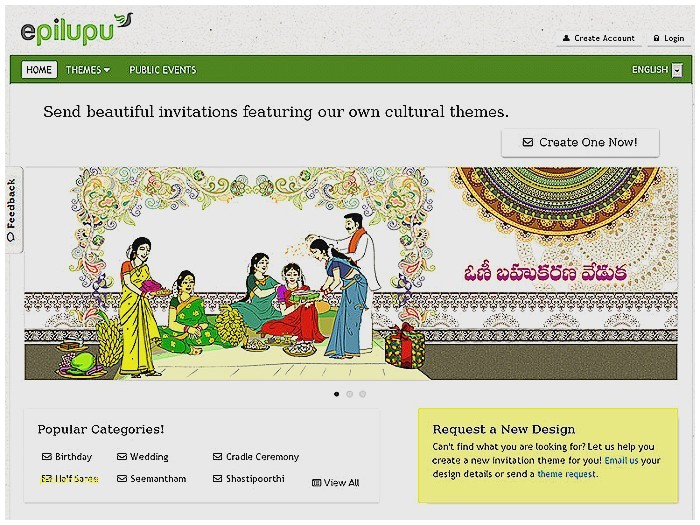Screen dimensions: 700x525
Task: Open the English language dropdown arrow
Action: tap(678, 70)
